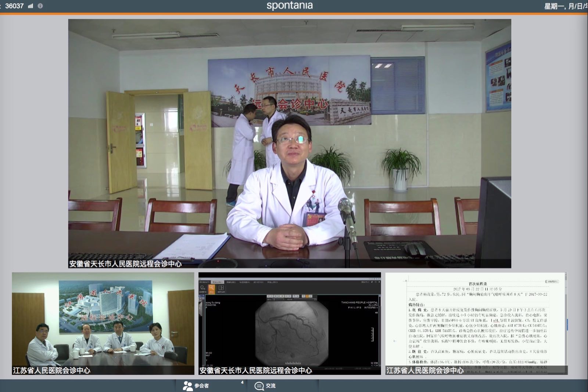Click the participants people icon
Screen dimensions: 588x392
[188, 386]
